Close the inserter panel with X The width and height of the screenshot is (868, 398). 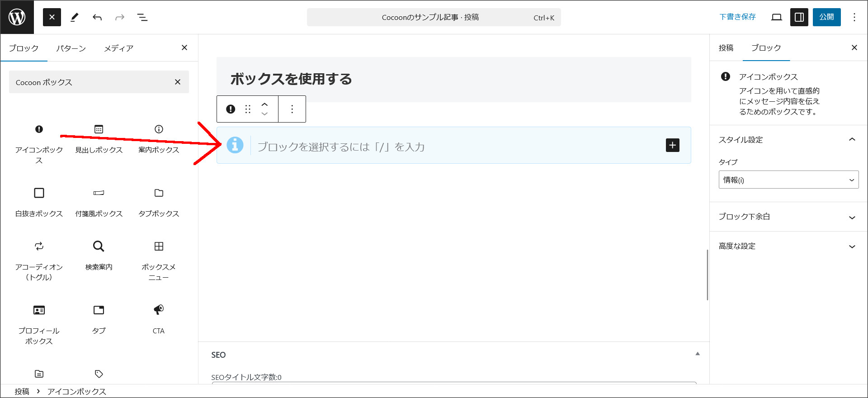[x=184, y=47]
